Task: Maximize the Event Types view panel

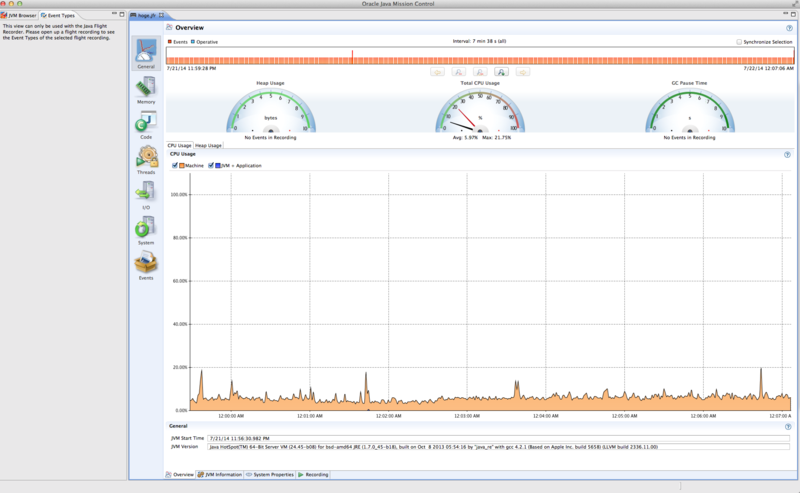Action: (x=122, y=14)
